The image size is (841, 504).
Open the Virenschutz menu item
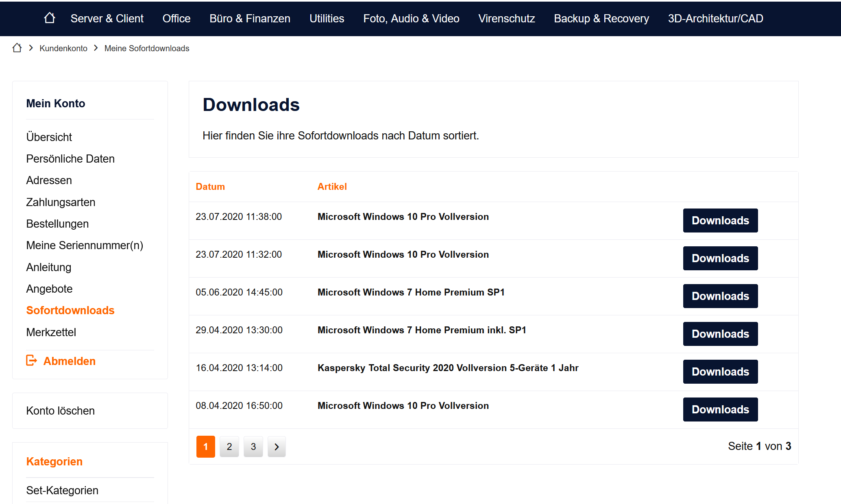click(506, 18)
